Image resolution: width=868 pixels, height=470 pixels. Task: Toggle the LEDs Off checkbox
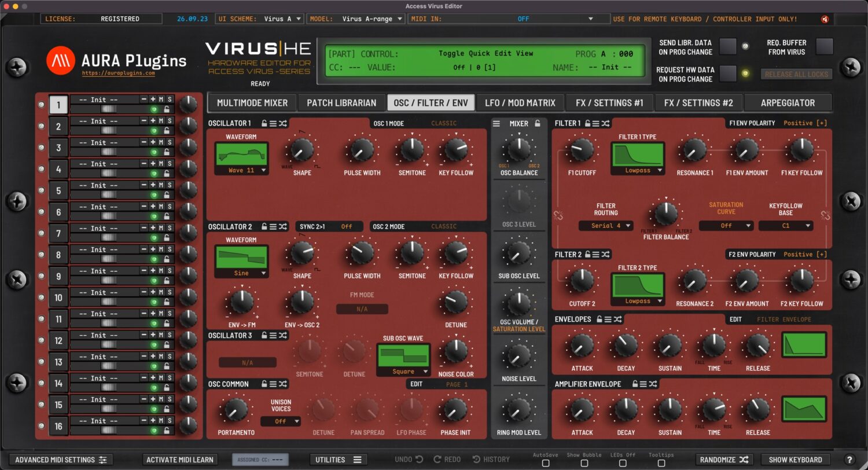coord(623,463)
